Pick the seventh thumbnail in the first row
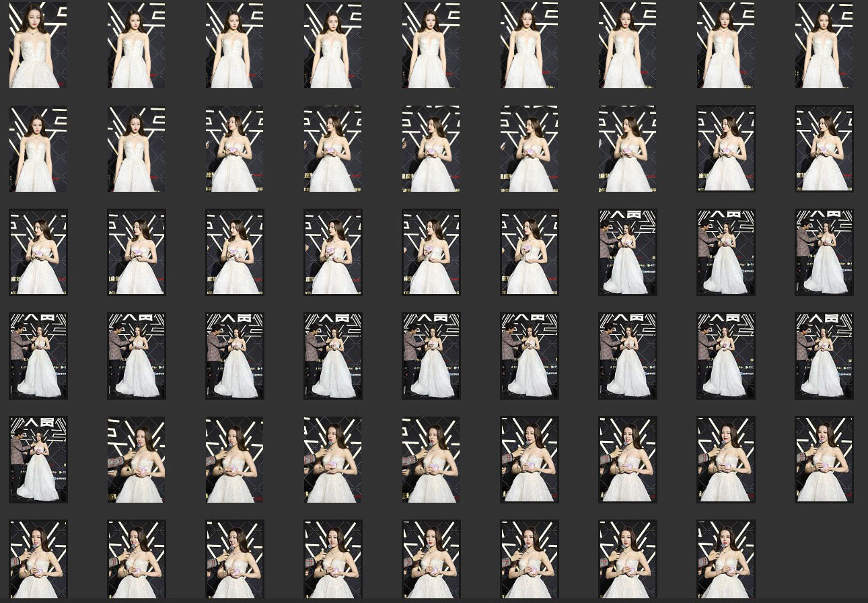Screen dimensions: 868x603 [627, 45]
